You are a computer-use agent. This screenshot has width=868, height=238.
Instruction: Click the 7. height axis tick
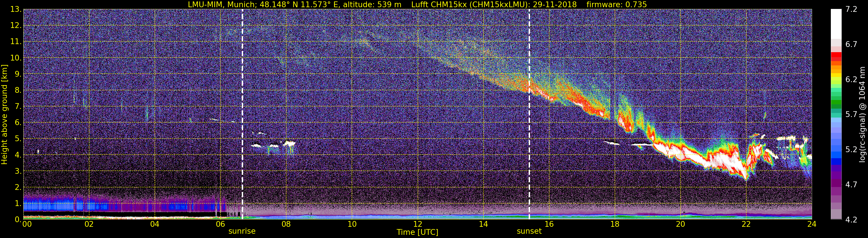[18, 107]
